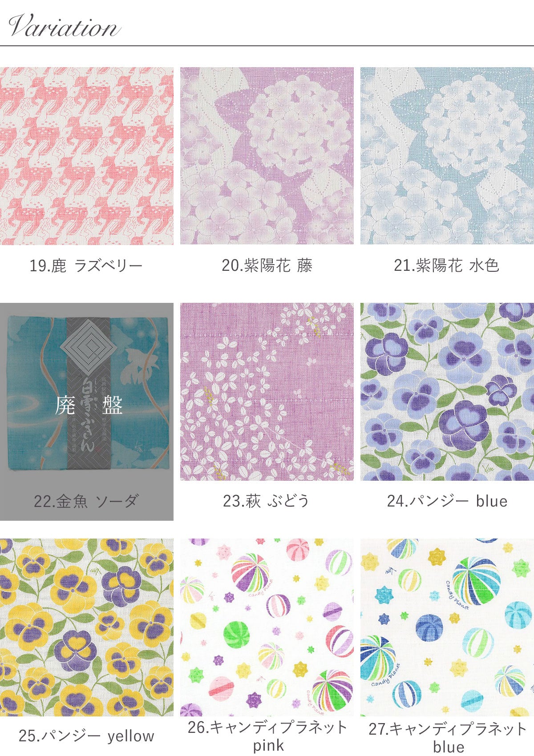Viewport: 534px width, 756px height.
Task: Click the label 23.萩 ぶどう
Action: click(266, 501)
